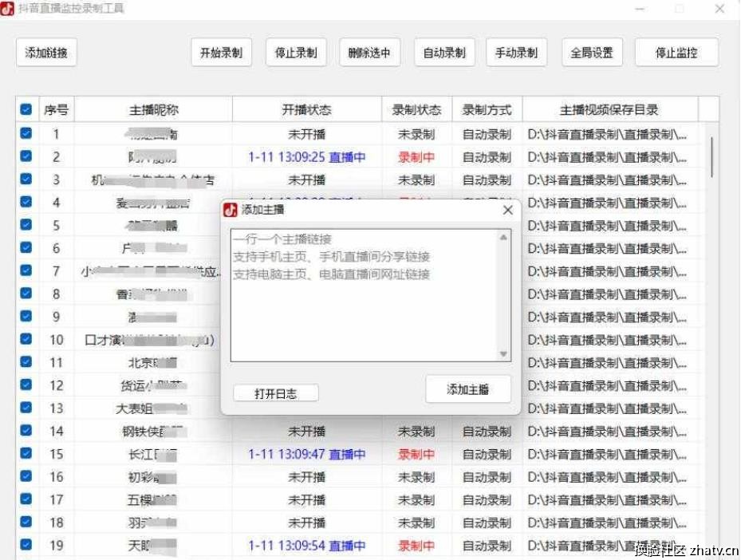The height and width of the screenshot is (560, 741).
Task: Open 全局设置 settings
Action: pos(592,53)
